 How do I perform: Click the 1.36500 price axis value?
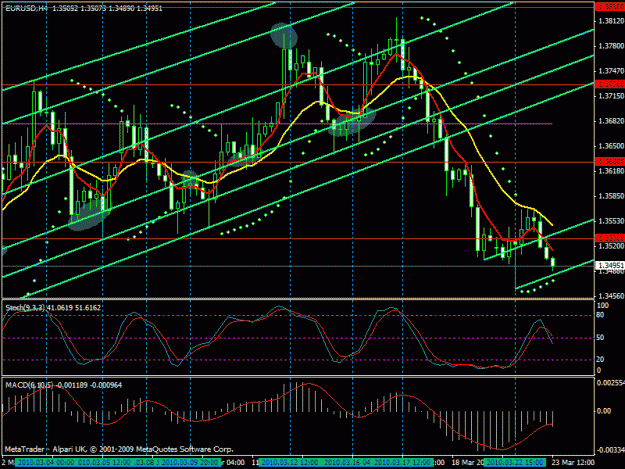click(611, 146)
